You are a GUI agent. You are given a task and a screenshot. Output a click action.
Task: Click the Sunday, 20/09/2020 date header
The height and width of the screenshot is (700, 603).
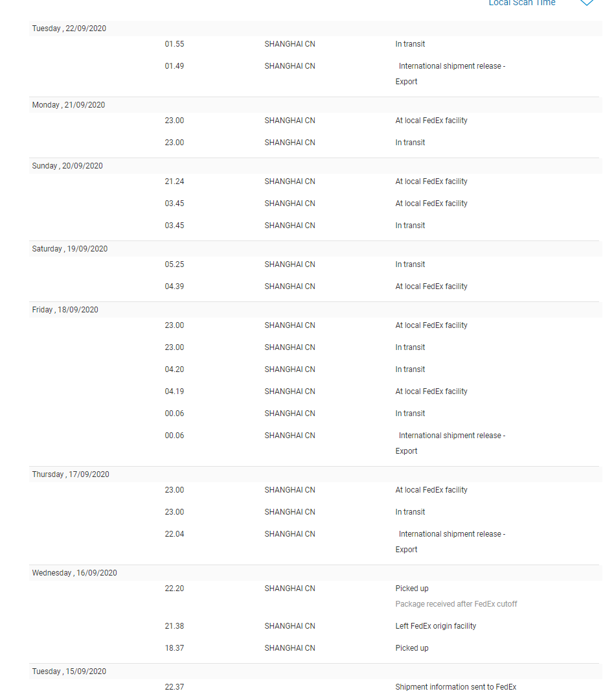click(x=67, y=166)
